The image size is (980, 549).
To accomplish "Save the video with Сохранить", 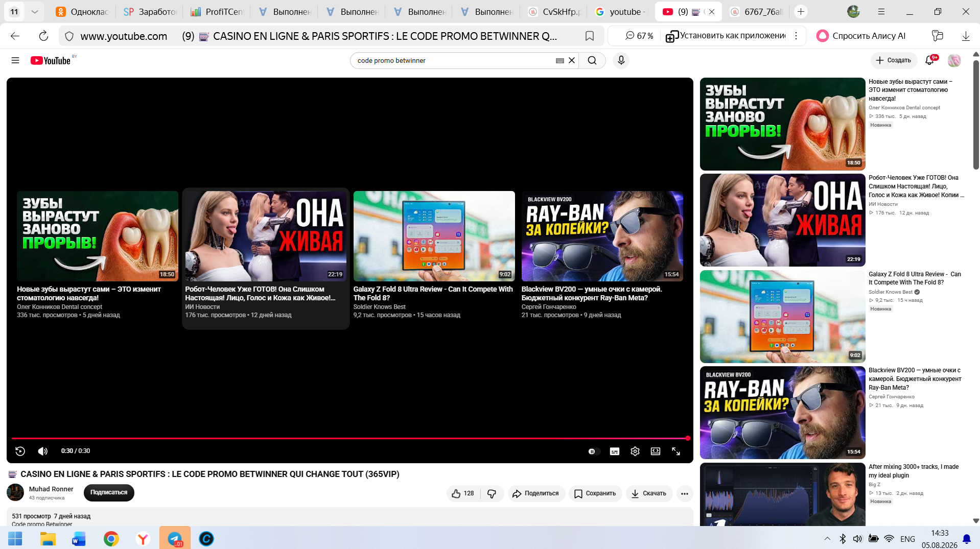I will (595, 493).
